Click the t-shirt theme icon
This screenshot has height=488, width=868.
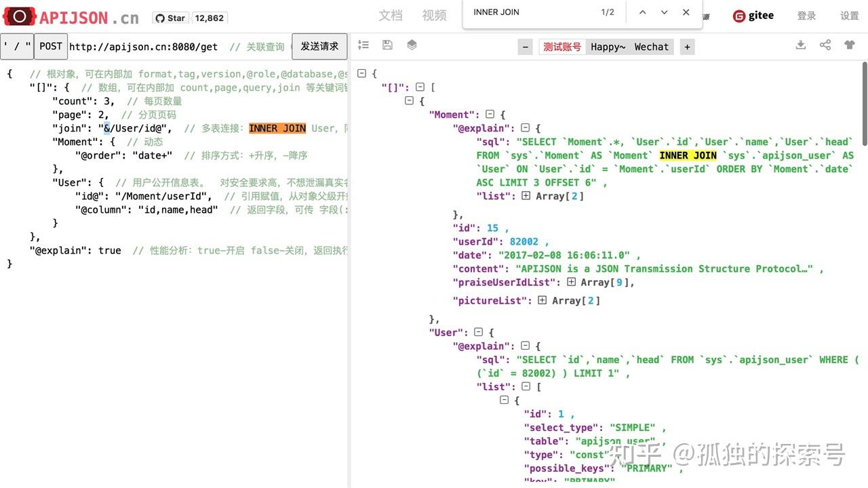(x=850, y=45)
